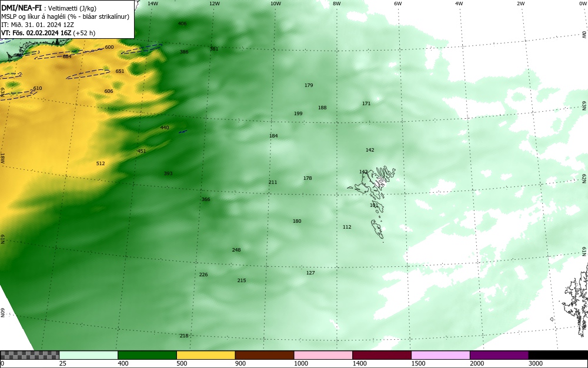The image size is (588, 368).
Task: Click the map value '171'
Action: pos(366,103)
